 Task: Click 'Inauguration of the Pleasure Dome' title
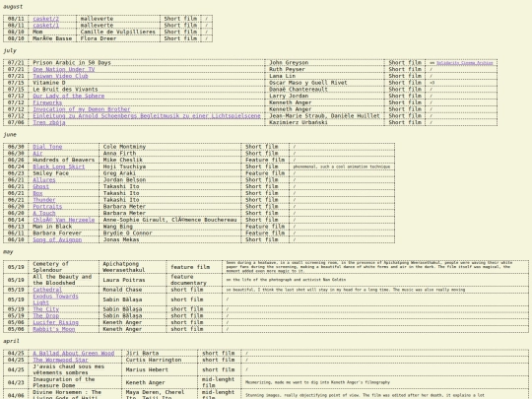click(63, 382)
